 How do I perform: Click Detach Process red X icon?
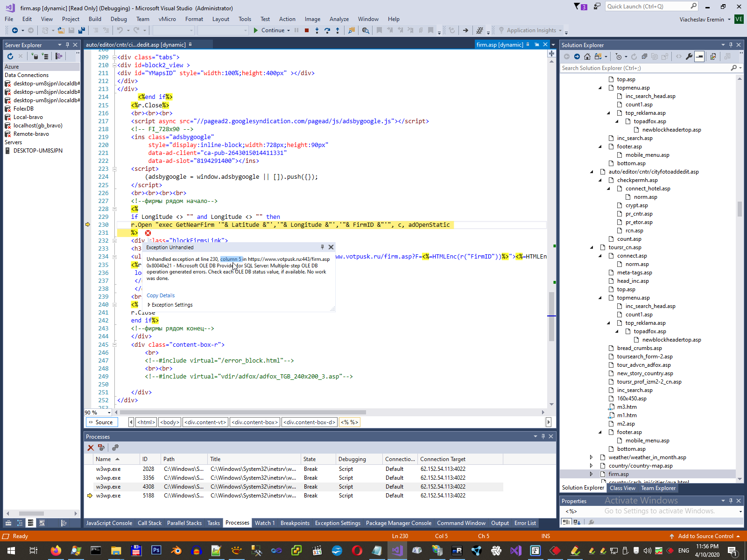click(x=91, y=448)
